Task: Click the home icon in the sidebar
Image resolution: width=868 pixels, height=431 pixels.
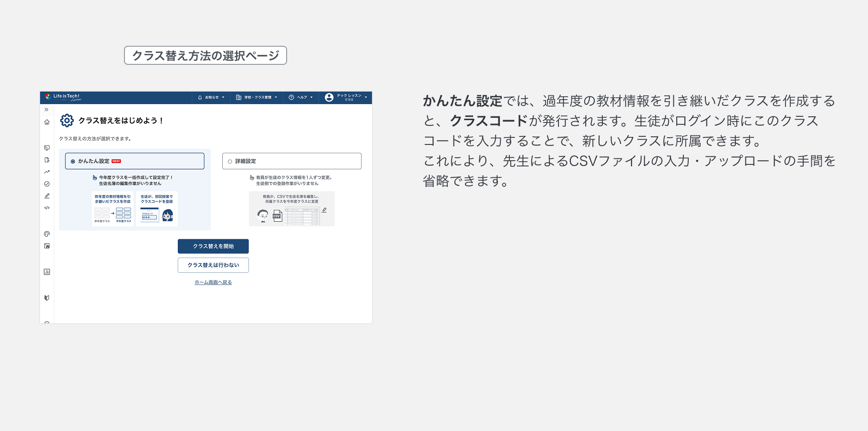Action: (x=46, y=122)
